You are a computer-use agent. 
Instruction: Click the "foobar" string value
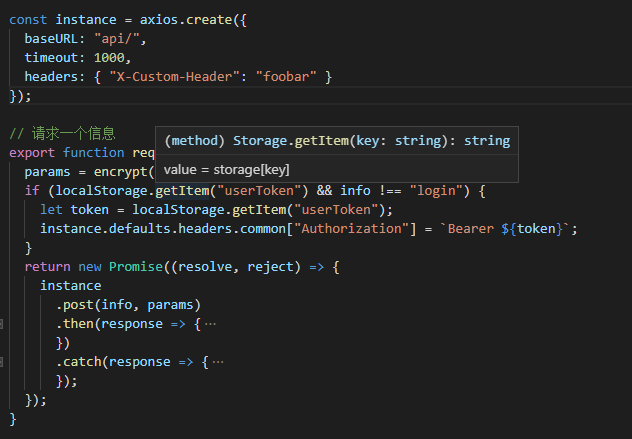pyautogui.click(x=286, y=77)
